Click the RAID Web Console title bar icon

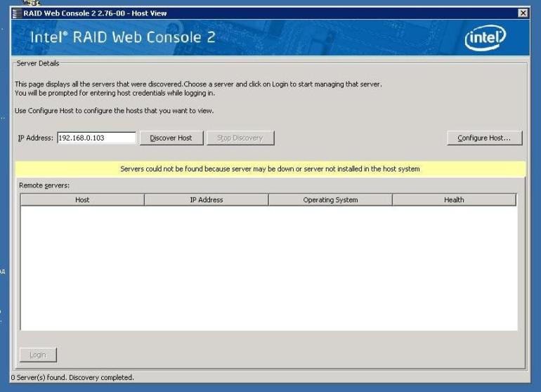[x=17, y=13]
